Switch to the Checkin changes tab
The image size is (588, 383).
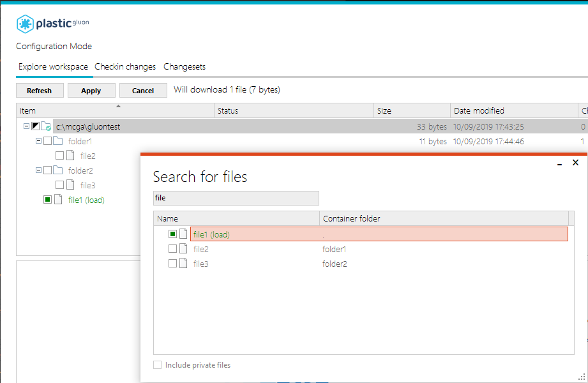click(125, 66)
